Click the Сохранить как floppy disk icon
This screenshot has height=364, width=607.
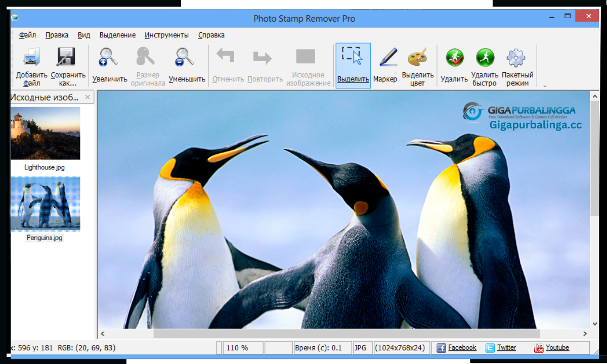point(66,57)
